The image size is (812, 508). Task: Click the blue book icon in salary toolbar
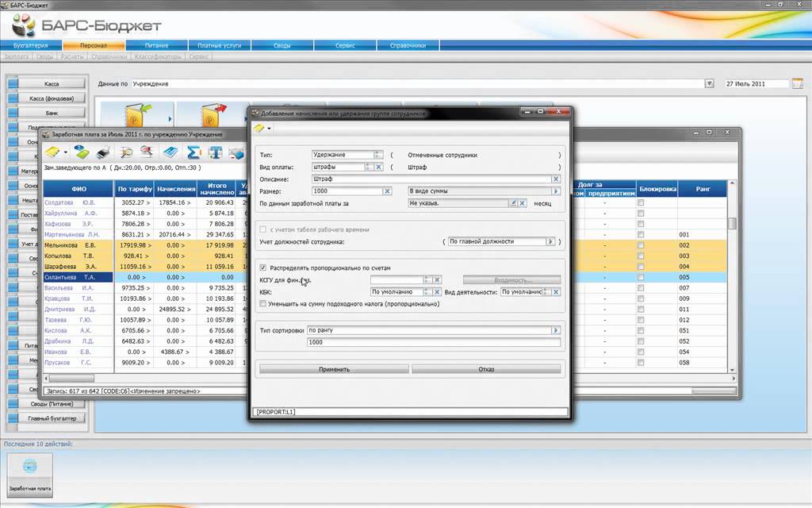(x=170, y=152)
